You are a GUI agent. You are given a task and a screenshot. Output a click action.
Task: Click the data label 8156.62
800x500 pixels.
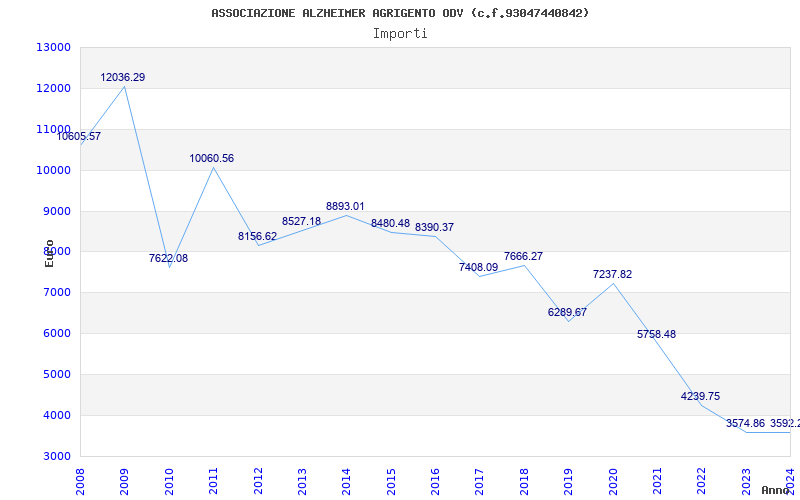(257, 237)
